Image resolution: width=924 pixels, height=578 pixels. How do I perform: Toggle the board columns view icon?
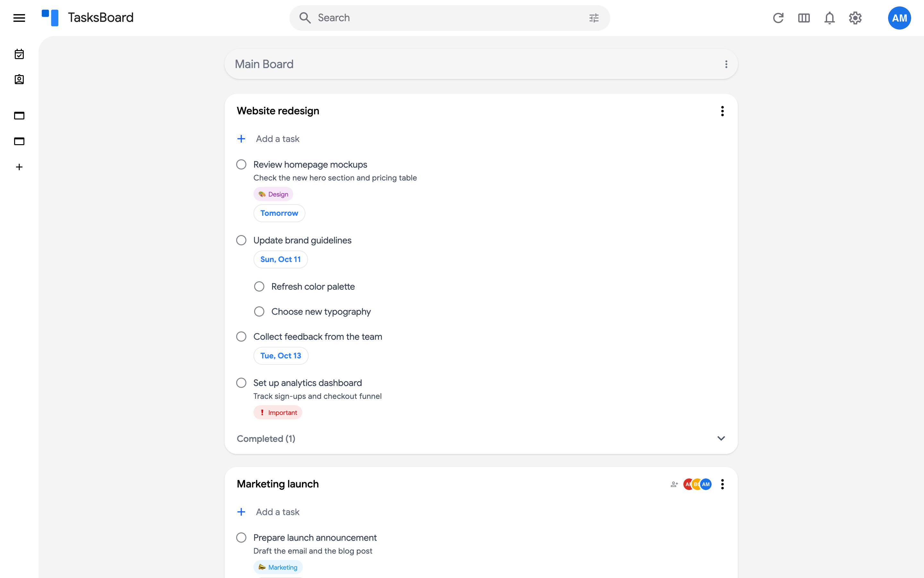(804, 18)
